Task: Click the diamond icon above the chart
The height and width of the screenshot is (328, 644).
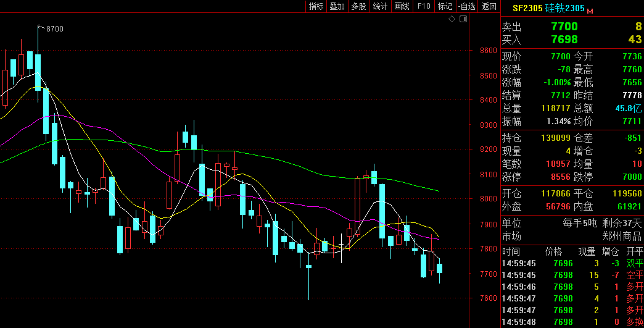Action: click(452, 19)
